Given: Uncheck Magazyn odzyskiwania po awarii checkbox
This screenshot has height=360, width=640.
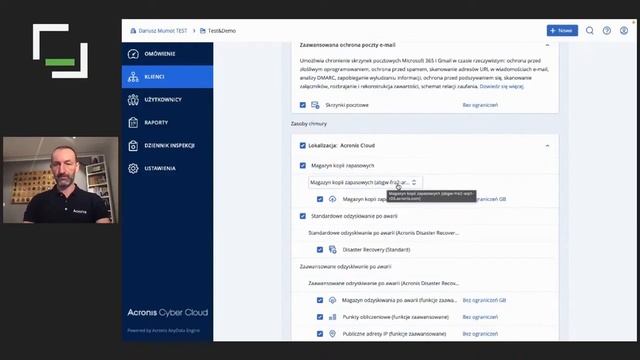Looking at the screenshot, I should coord(320,300).
